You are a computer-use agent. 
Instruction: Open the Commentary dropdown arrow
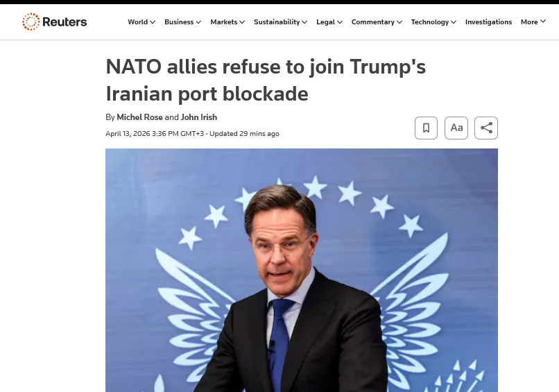point(399,22)
